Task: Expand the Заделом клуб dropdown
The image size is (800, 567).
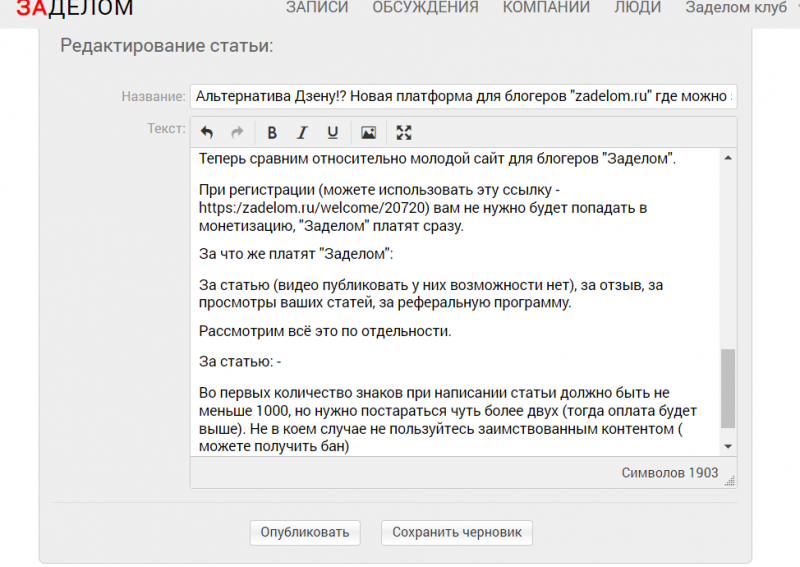Action: pyautogui.click(x=741, y=7)
